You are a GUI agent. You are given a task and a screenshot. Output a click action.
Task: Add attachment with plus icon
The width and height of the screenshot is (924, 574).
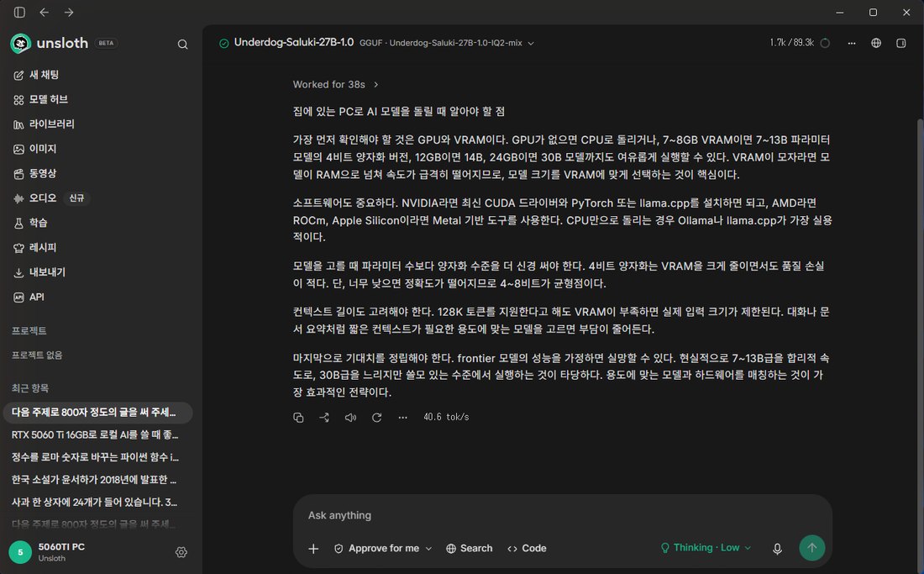click(x=313, y=549)
